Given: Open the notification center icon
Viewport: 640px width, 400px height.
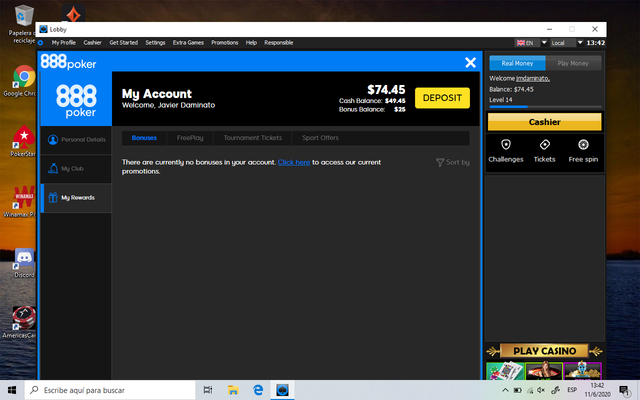Looking at the screenshot, I should click(x=624, y=391).
